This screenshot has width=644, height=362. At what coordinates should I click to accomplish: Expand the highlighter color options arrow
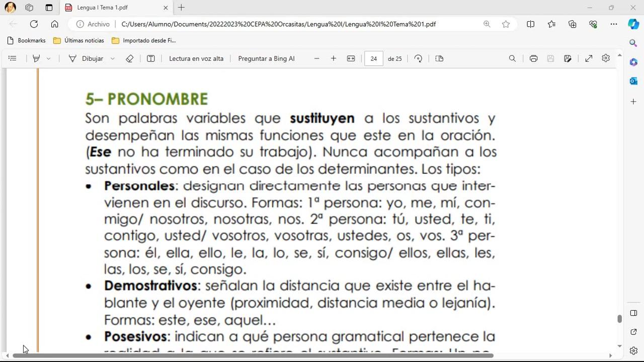coord(48,59)
